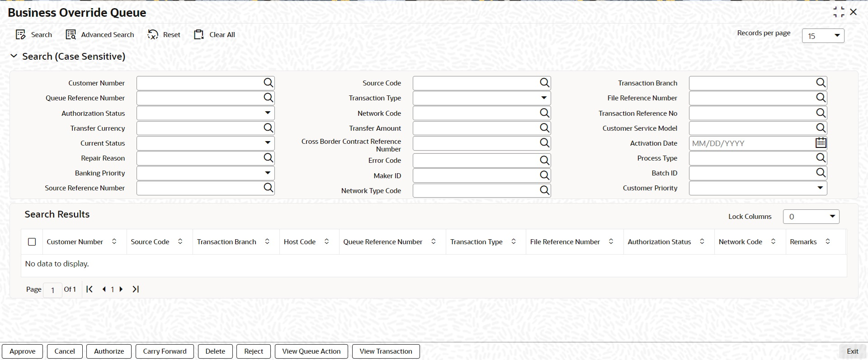Restore down the Business Override Queue window

click(x=839, y=12)
